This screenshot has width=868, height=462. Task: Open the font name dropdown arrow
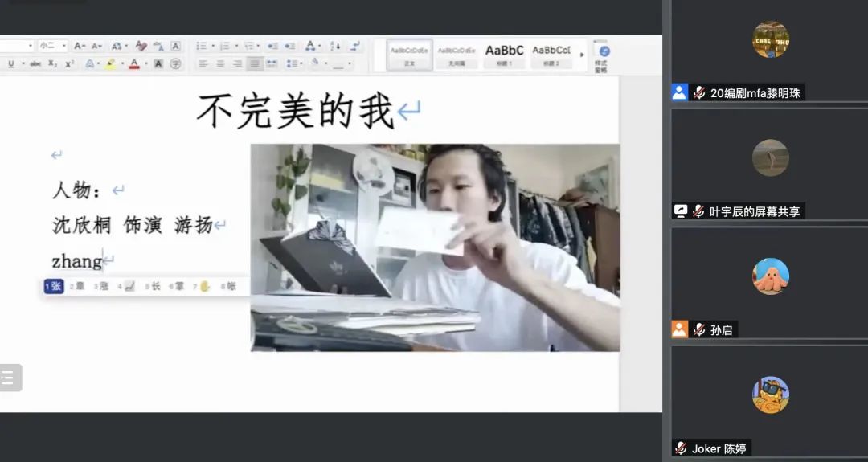(31, 46)
